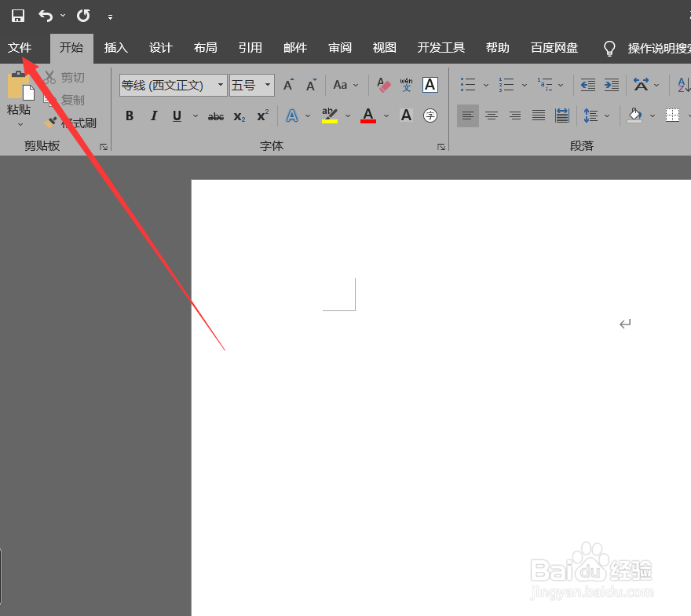
Task: Expand the 粘贴 options arrow
Action: pos(20,125)
